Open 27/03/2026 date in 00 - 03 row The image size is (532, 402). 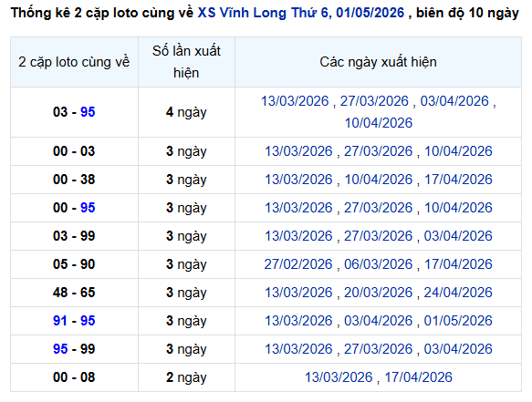(x=379, y=151)
